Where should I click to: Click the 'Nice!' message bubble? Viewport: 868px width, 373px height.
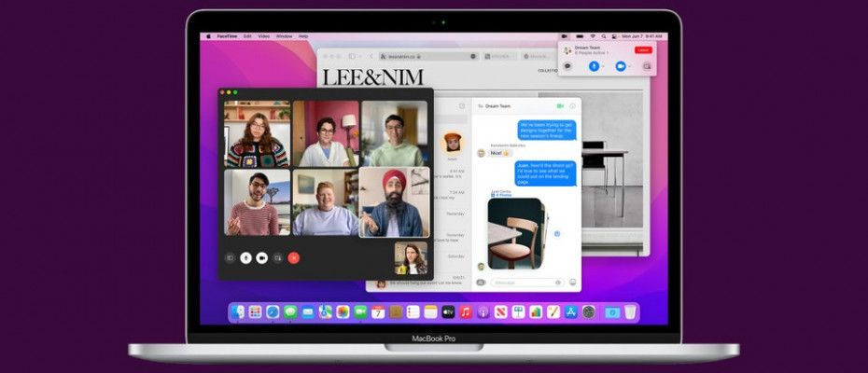coord(500,153)
